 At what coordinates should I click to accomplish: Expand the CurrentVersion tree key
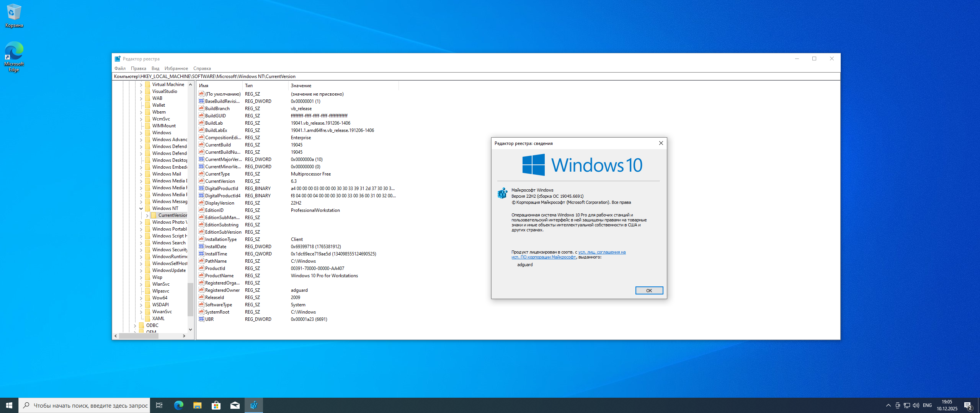pos(147,216)
